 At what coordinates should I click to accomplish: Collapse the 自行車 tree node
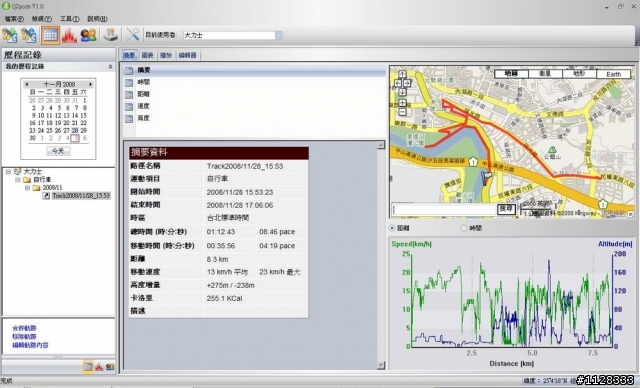[18, 180]
